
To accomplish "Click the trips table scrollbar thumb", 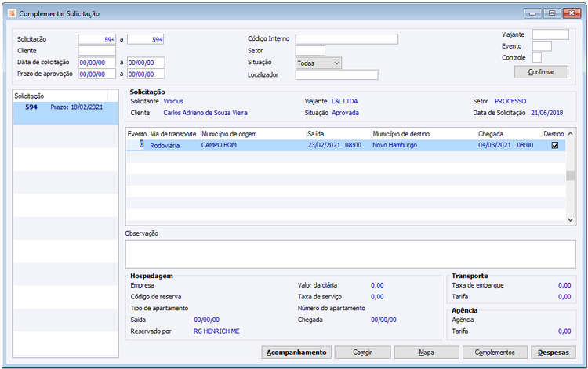I will (x=571, y=175).
